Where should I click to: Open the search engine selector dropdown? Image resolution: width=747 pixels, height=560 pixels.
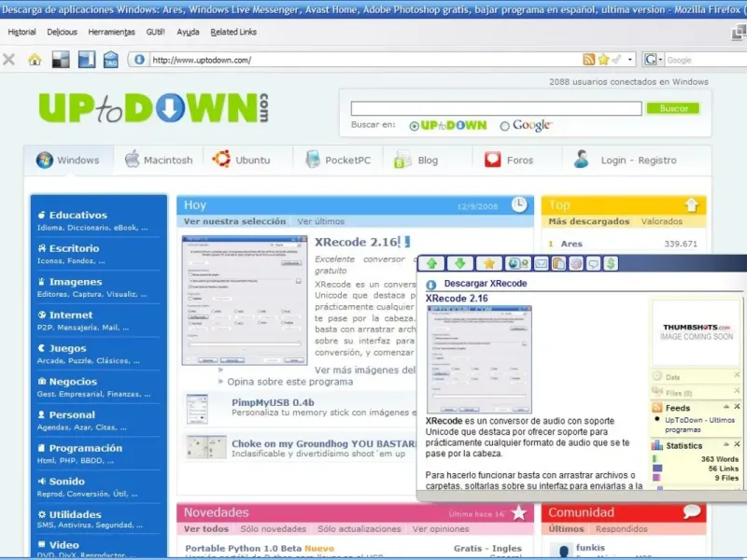coord(660,60)
